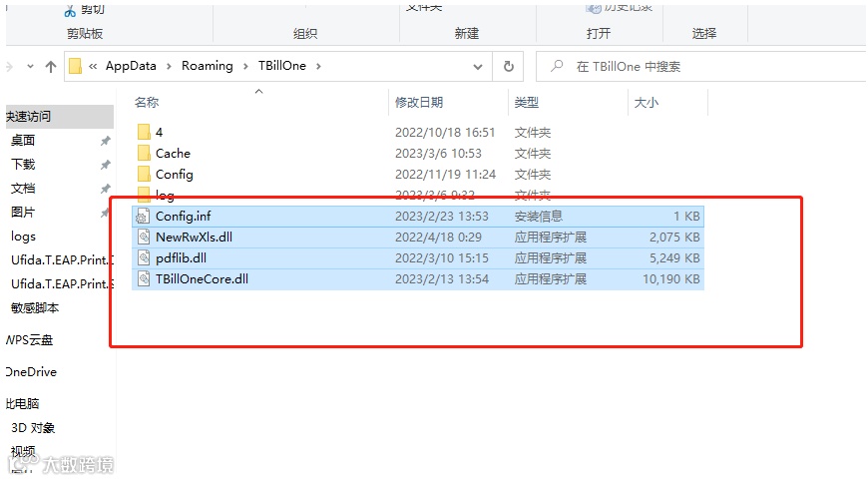Open 此电脑 in the navigation pane
This screenshot has height=481, width=868.
point(23,403)
